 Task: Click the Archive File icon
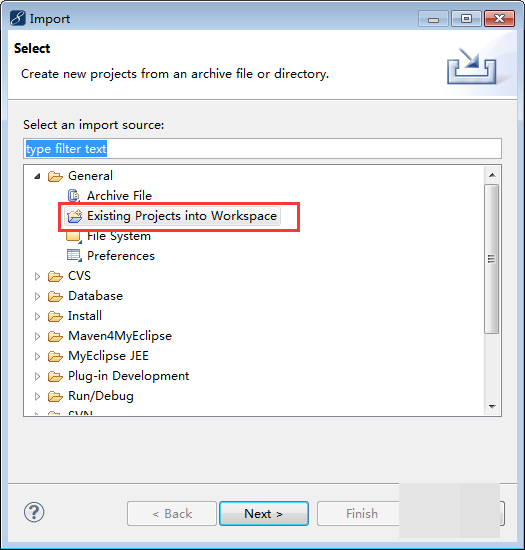pos(74,196)
